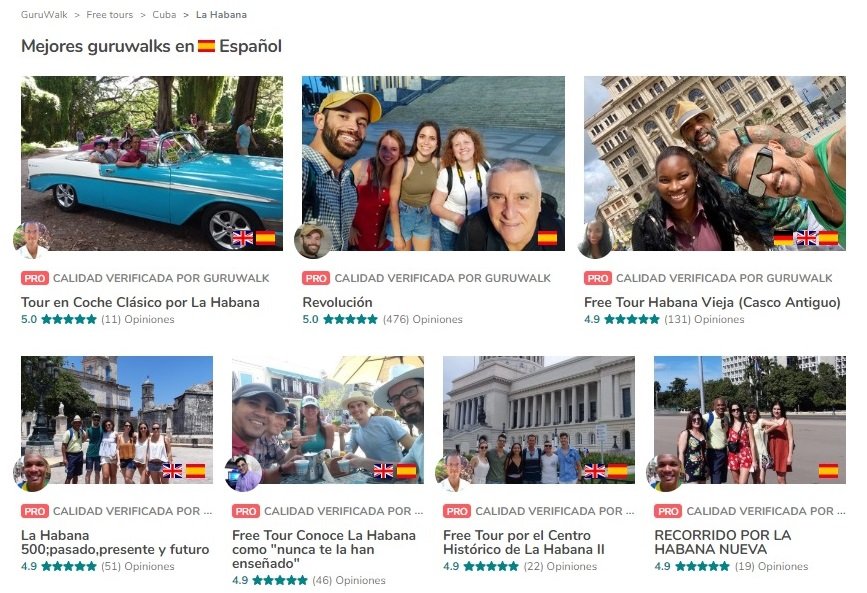Click the bearded guide avatar on Revolución tour
Image resolution: width=867 pixels, height=593 pixels.
tap(313, 240)
